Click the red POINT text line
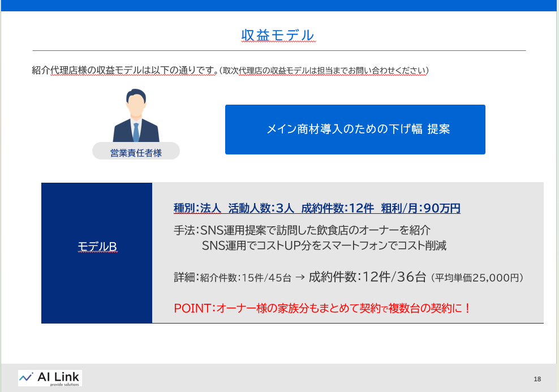 (322, 309)
